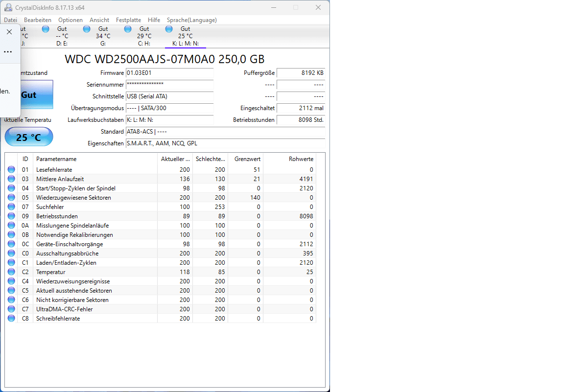Image resolution: width=564 pixels, height=392 pixels.
Task: Open the Datei menu
Action: tap(10, 20)
